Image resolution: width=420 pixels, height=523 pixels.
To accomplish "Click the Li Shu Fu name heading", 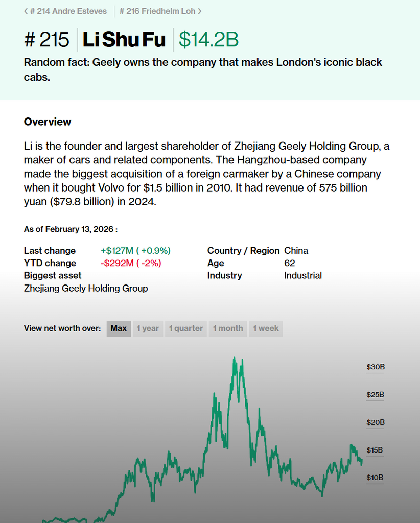I will click(124, 40).
